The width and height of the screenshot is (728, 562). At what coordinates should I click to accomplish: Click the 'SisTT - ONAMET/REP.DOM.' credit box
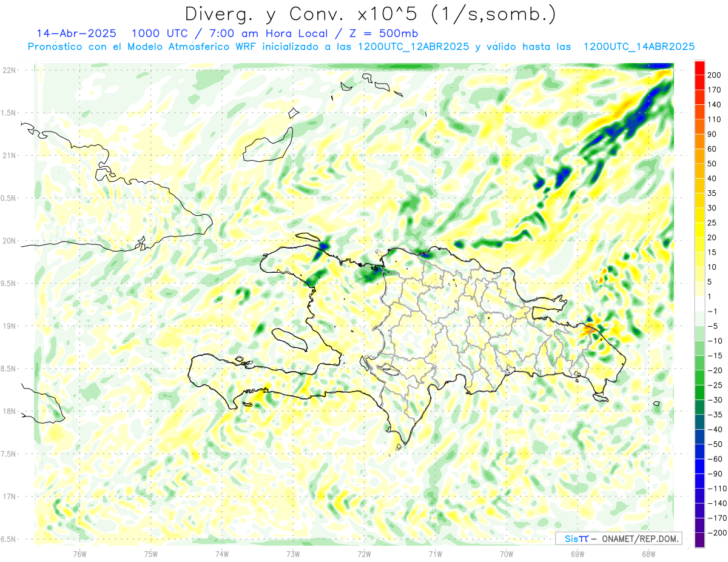[619, 538]
